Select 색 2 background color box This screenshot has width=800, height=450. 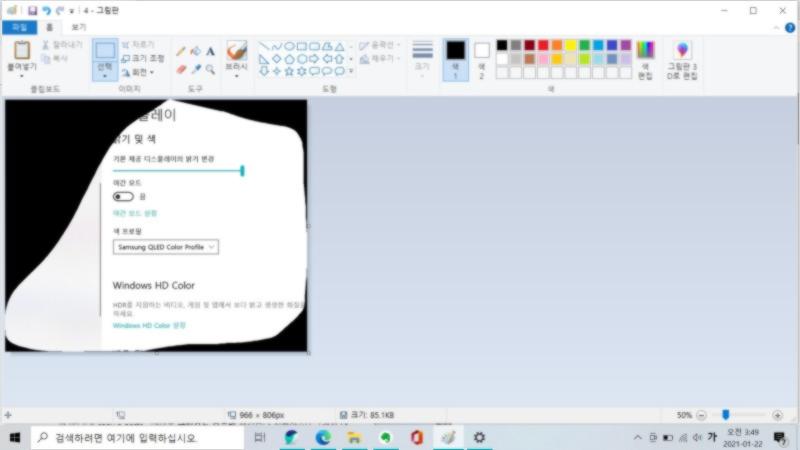(x=482, y=60)
